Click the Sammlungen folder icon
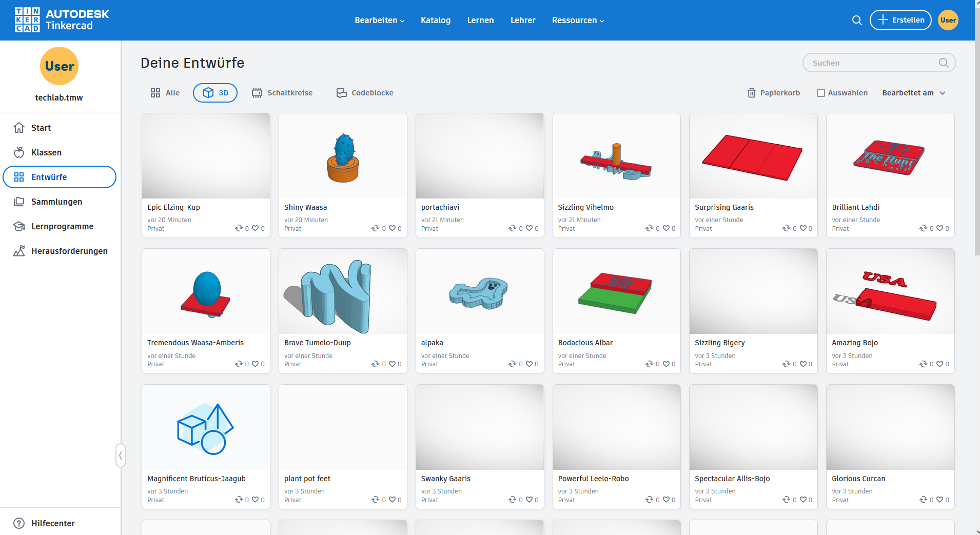 coord(19,202)
